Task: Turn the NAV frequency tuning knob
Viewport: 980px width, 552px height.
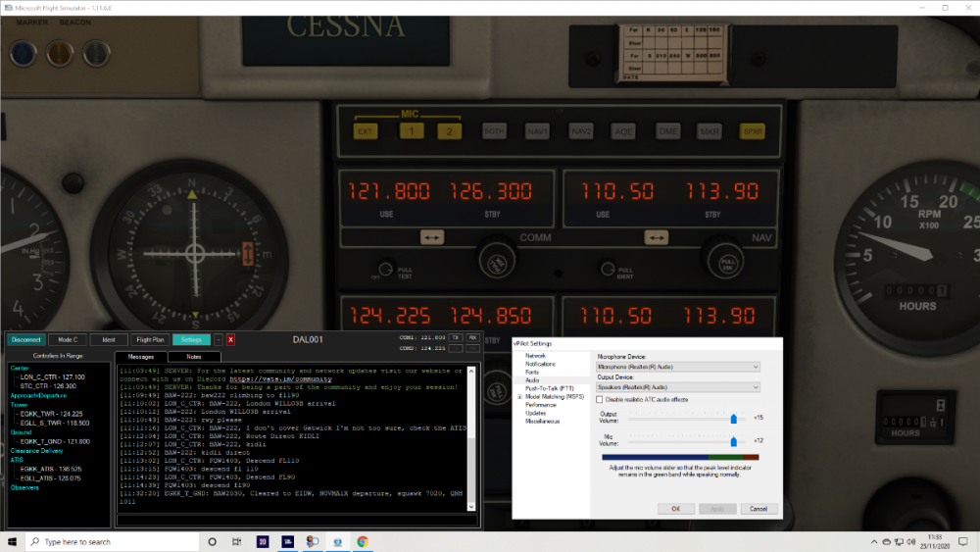Action: click(727, 262)
